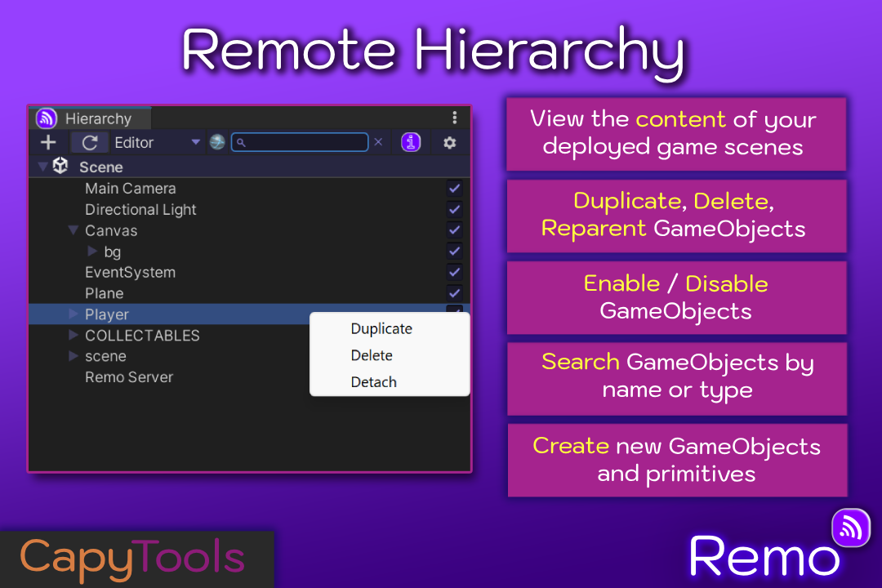Select the Main Camera row
Screen dimensions: 882x588
[249, 188]
